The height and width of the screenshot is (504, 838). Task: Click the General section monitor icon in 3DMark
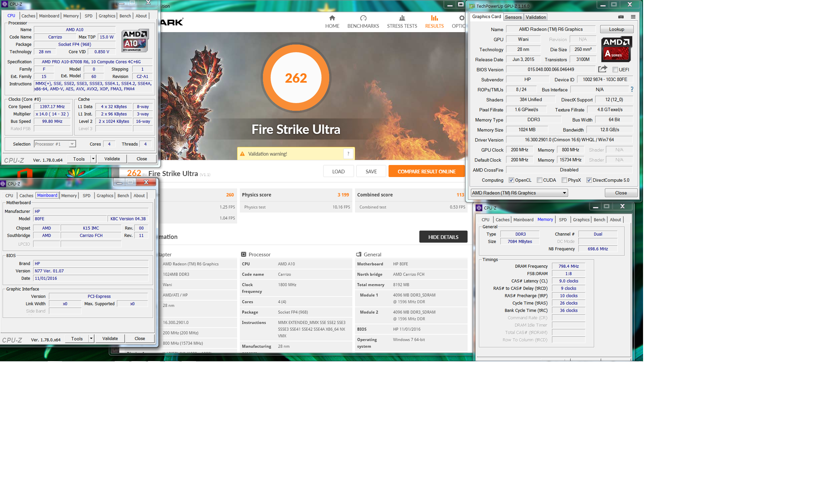[358, 254]
